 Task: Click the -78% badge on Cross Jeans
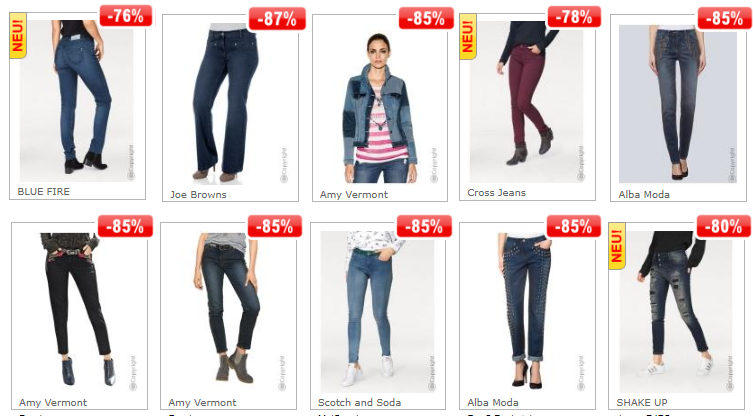point(574,17)
